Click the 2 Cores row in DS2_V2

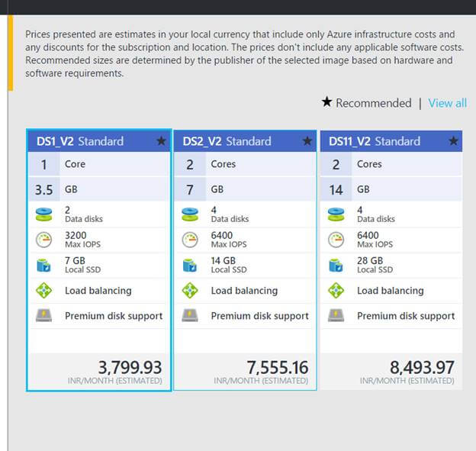tap(245, 164)
